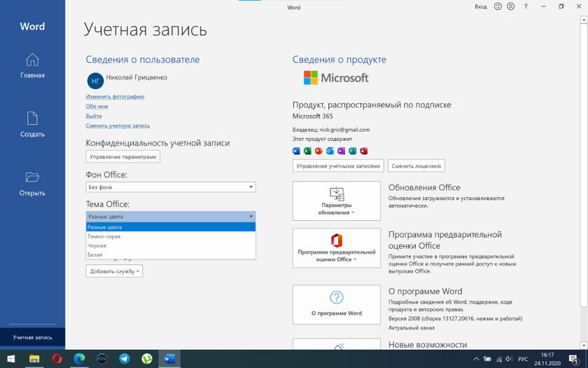
Task: Click the scrollbar up arrow
Action: pyautogui.click(x=584, y=18)
